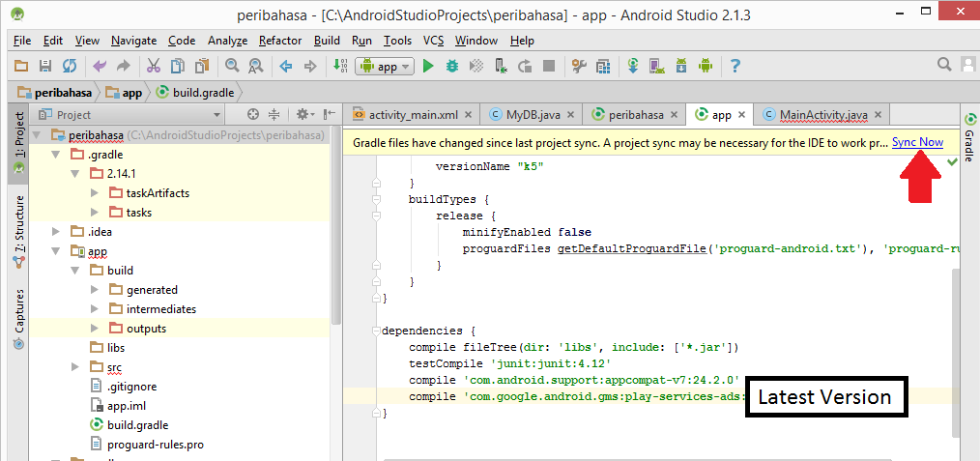Open the Tools menu
980x461 pixels.
[397, 41]
